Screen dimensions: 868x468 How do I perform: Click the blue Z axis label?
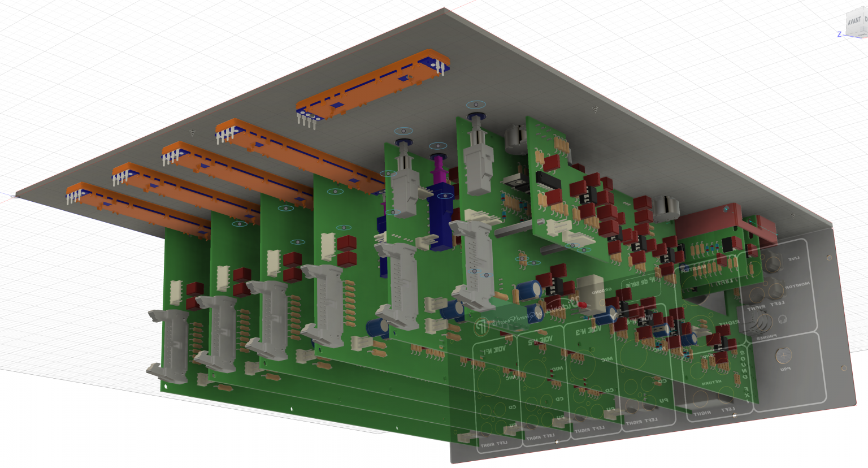(x=839, y=34)
